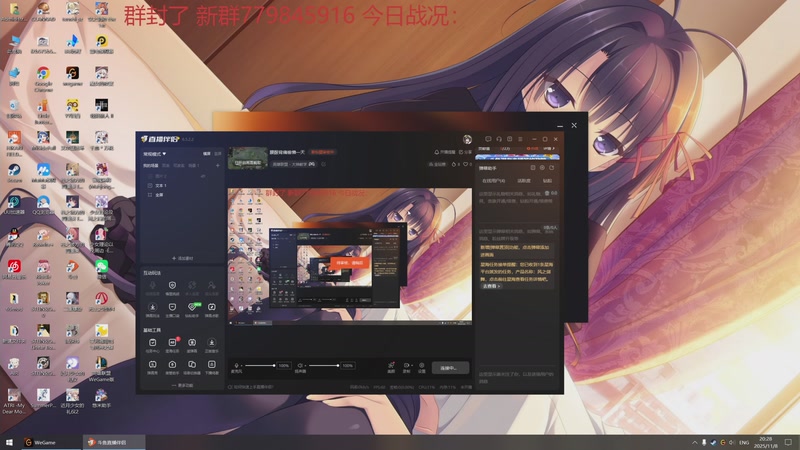800x450 pixels.
Task: Open the headset customer service icon
Action: pyautogui.click(x=499, y=139)
